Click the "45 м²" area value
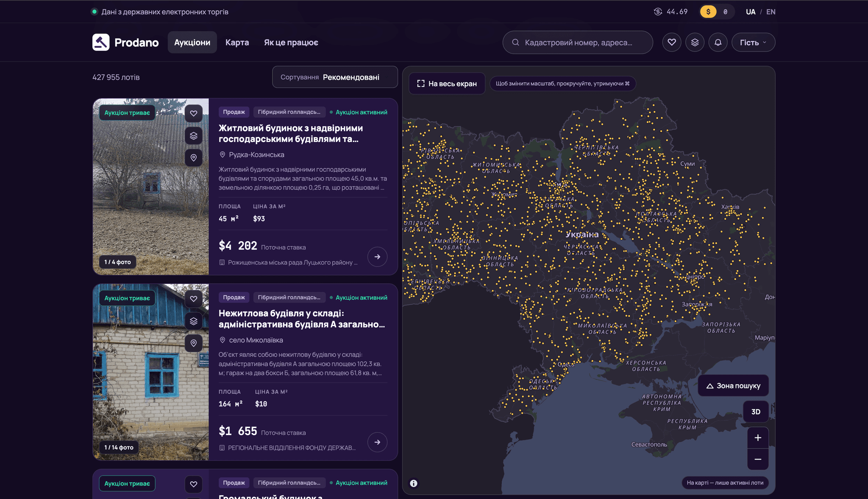The image size is (868, 499). (228, 219)
